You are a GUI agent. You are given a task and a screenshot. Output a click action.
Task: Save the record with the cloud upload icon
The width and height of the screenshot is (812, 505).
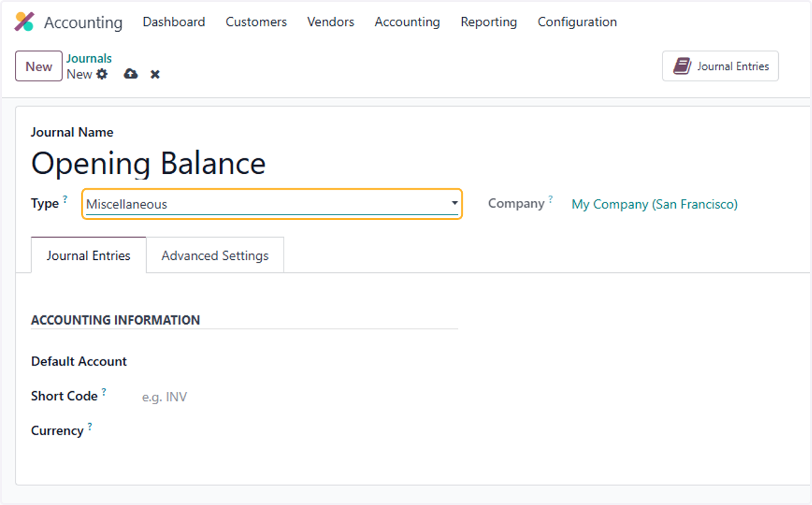tap(131, 74)
